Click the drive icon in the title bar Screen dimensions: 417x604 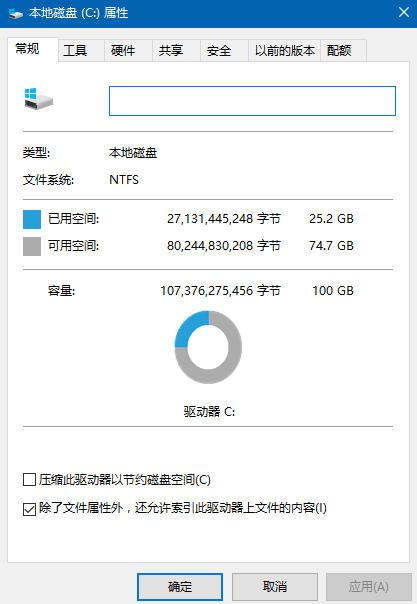[x=16, y=14]
